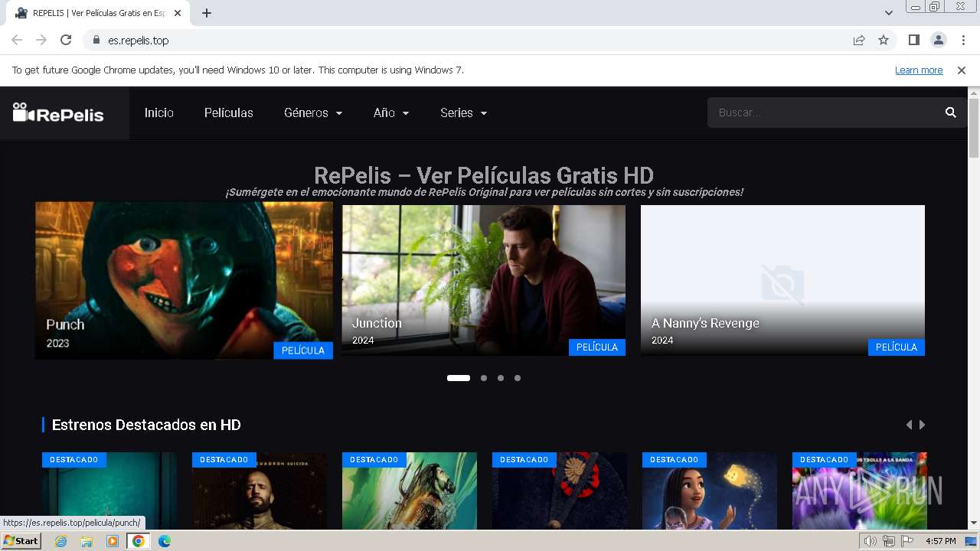This screenshot has height=551, width=980.
Task: Show previous Estrenos Destacados items
Action: pyautogui.click(x=909, y=425)
